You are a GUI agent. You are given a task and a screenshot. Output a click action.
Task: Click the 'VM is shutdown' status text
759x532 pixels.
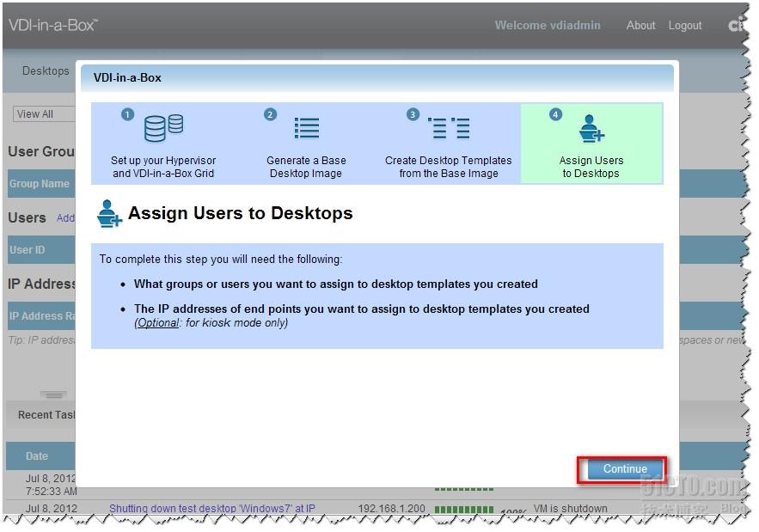(570, 508)
